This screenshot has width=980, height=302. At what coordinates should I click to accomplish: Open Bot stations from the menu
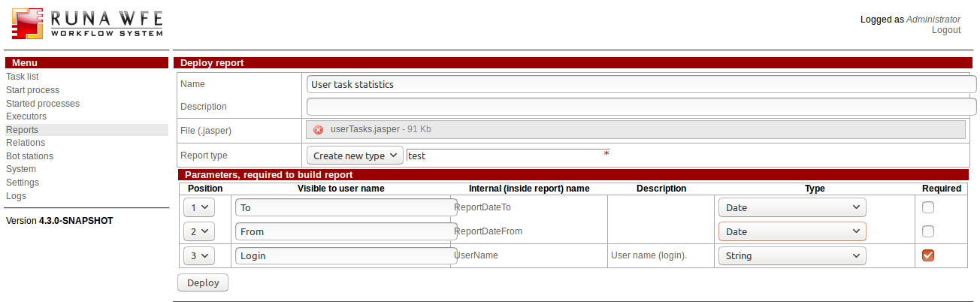(x=30, y=156)
